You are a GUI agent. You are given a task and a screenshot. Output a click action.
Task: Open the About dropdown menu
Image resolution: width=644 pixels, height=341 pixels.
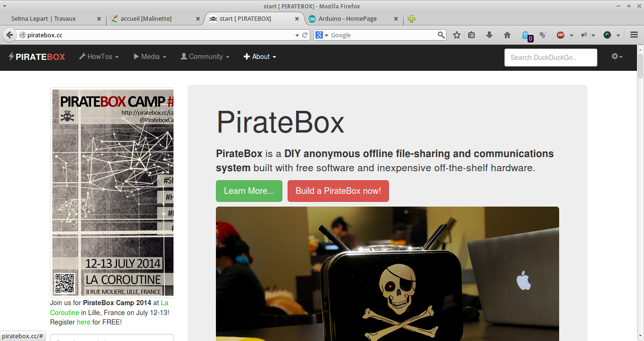(x=260, y=57)
